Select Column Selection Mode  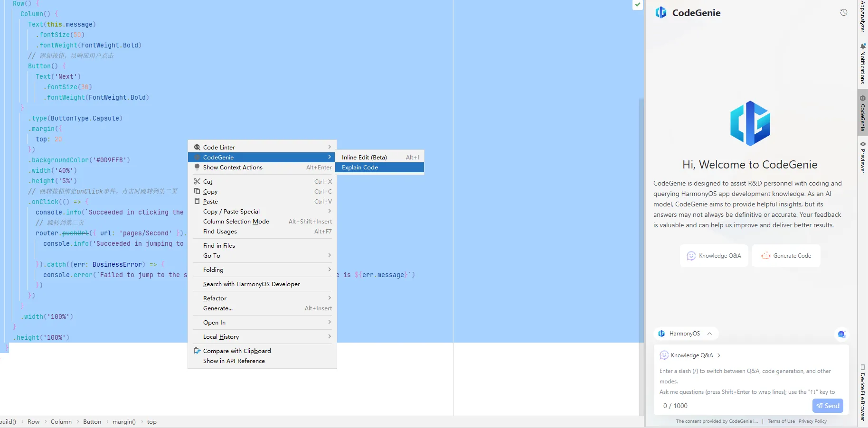262,222
